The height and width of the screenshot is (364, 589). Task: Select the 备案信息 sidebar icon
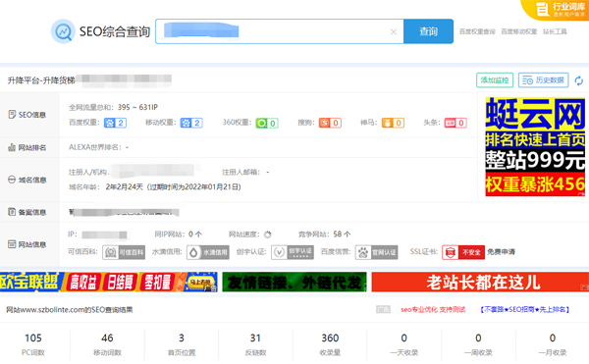12,212
